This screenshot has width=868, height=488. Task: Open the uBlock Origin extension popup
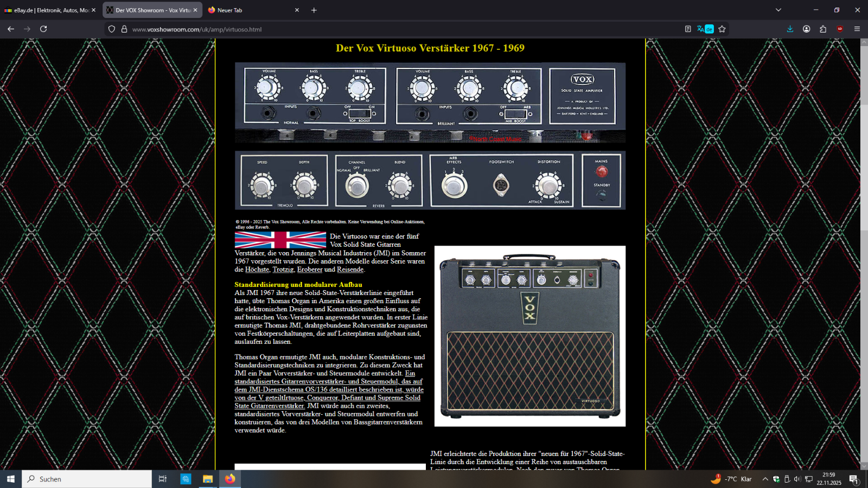pos(840,29)
